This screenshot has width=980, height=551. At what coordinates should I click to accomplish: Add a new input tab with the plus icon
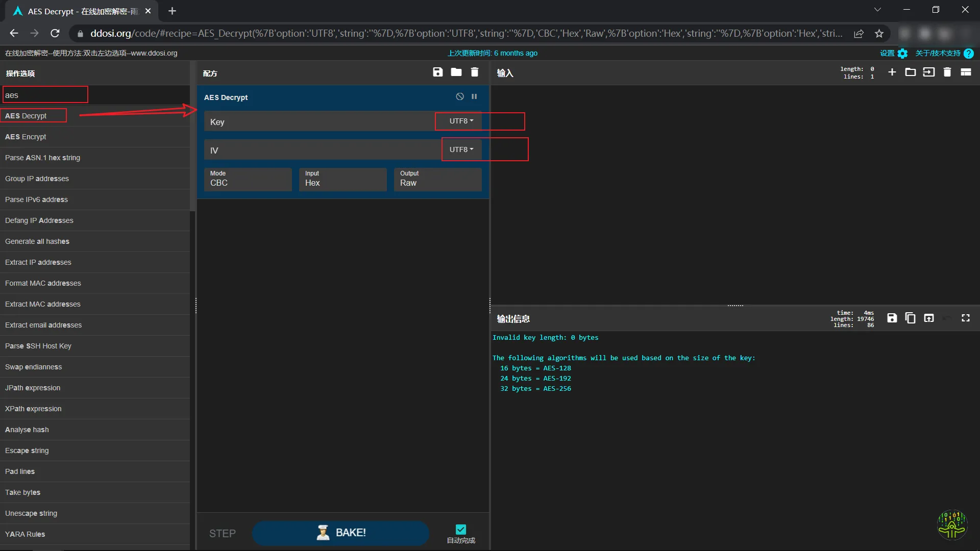[892, 72]
